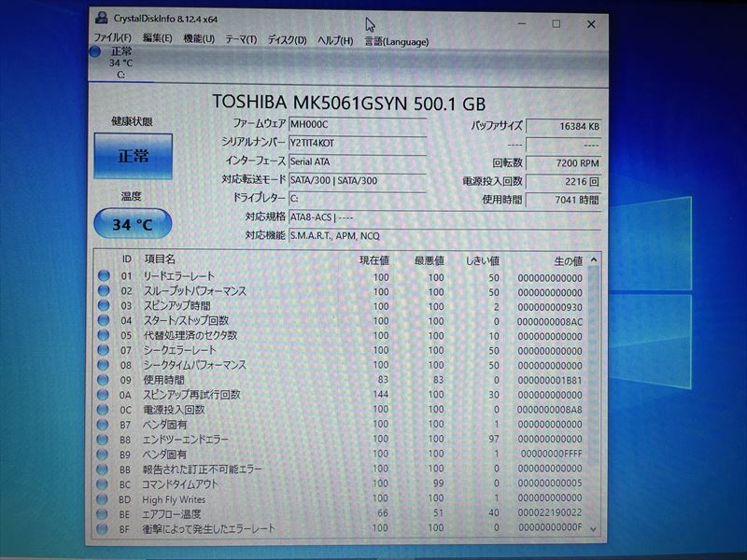Click the 最悪値 column header

pos(429,260)
